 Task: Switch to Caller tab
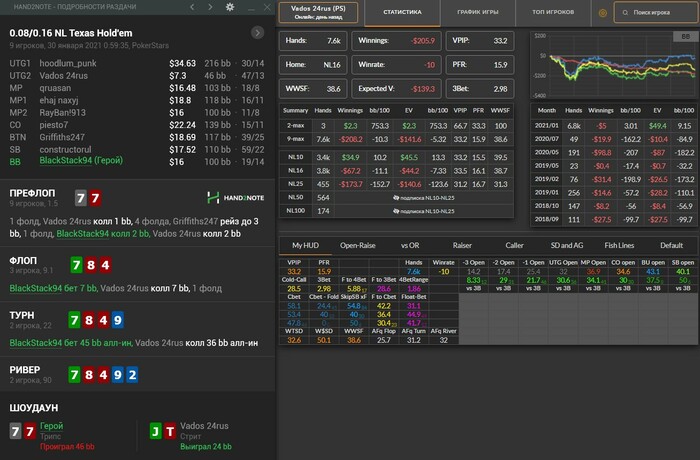tap(514, 246)
